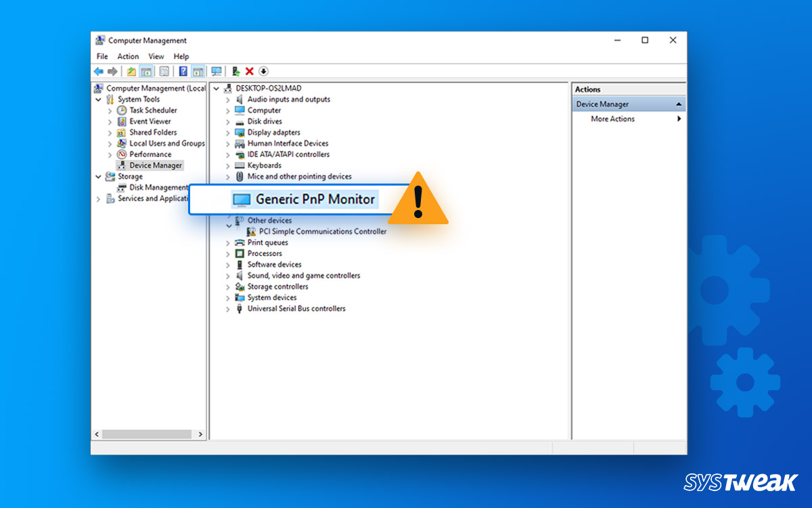The width and height of the screenshot is (812, 508).
Task: Click the Back navigation arrow
Action: [x=99, y=70]
